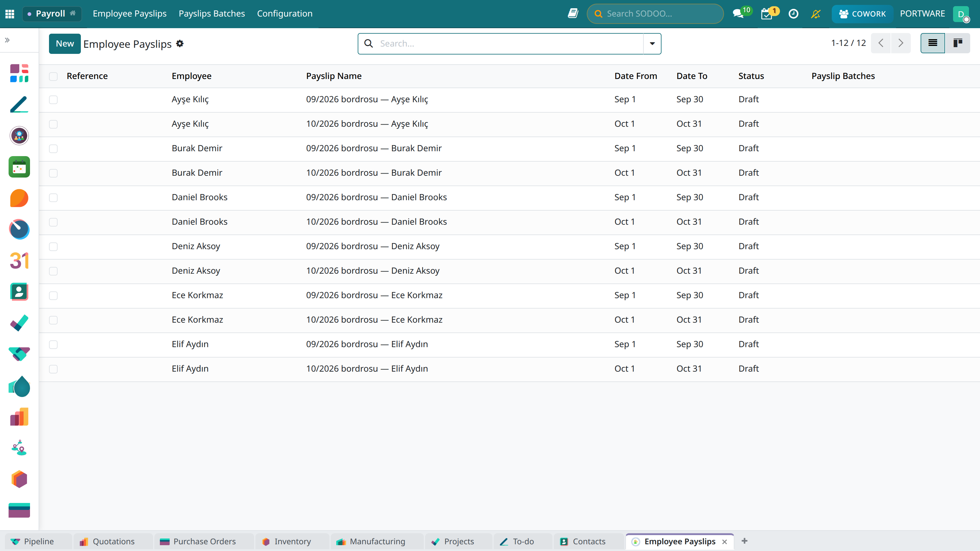980x551 pixels.
Task: Open the clock timer icon
Action: point(793,14)
